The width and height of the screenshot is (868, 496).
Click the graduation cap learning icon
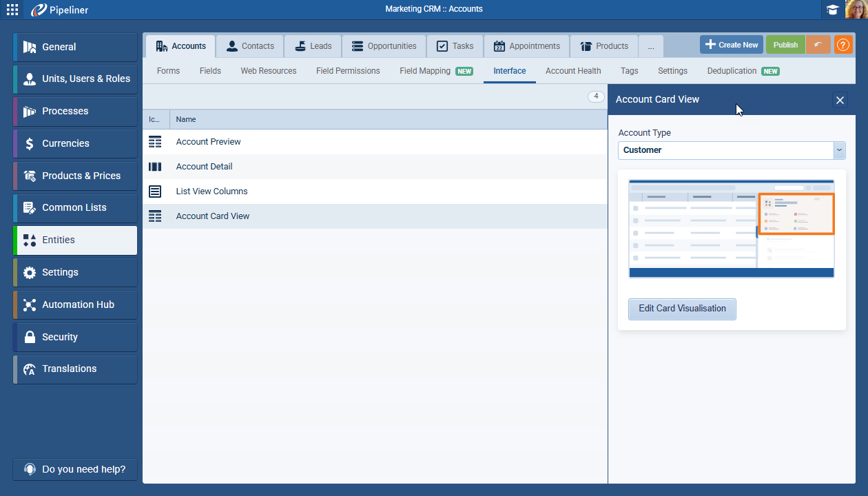click(x=833, y=10)
